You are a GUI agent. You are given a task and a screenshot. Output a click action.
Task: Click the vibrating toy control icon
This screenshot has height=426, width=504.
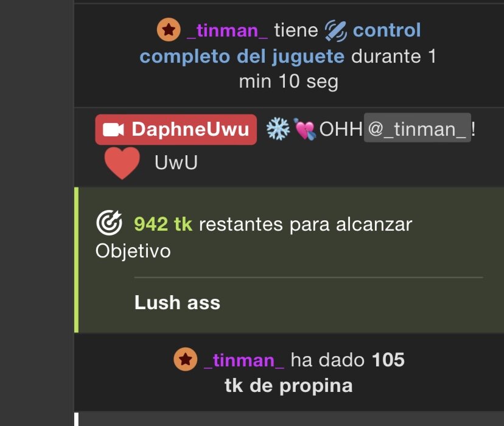[336, 31]
